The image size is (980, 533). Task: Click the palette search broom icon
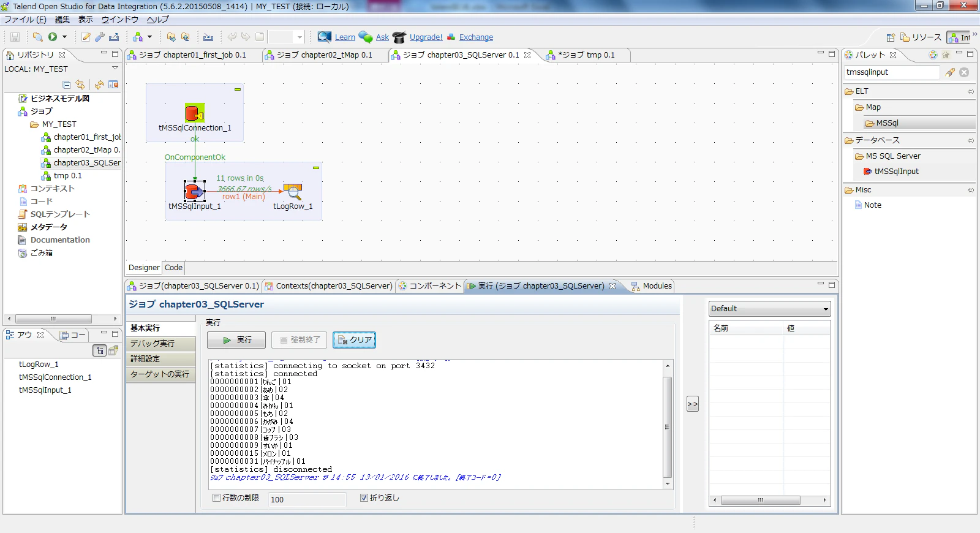(x=949, y=72)
